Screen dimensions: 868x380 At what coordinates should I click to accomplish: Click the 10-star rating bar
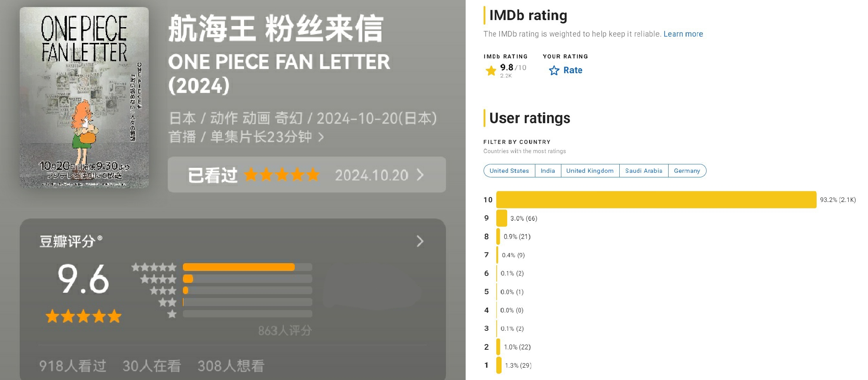pos(656,199)
